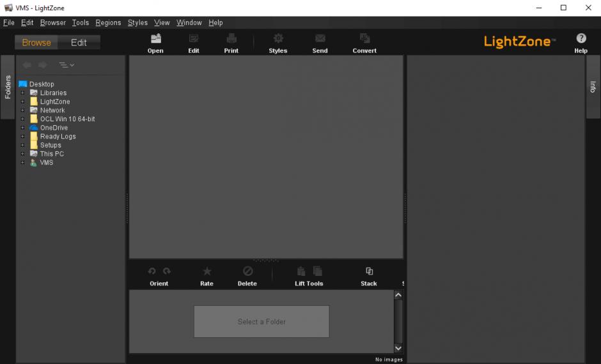The image size is (601, 364).
Task: Open the Browser menu
Action: tap(53, 22)
